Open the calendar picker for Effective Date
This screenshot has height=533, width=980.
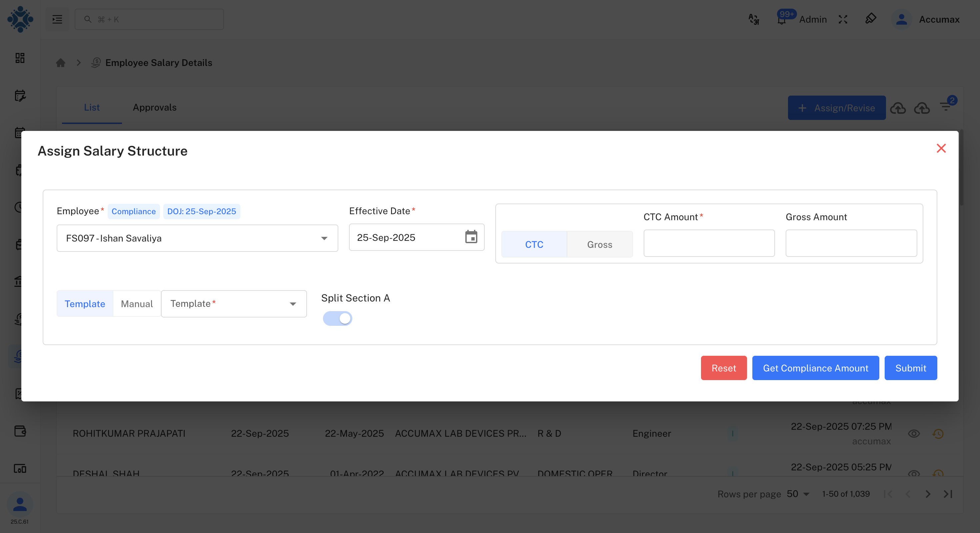click(471, 237)
